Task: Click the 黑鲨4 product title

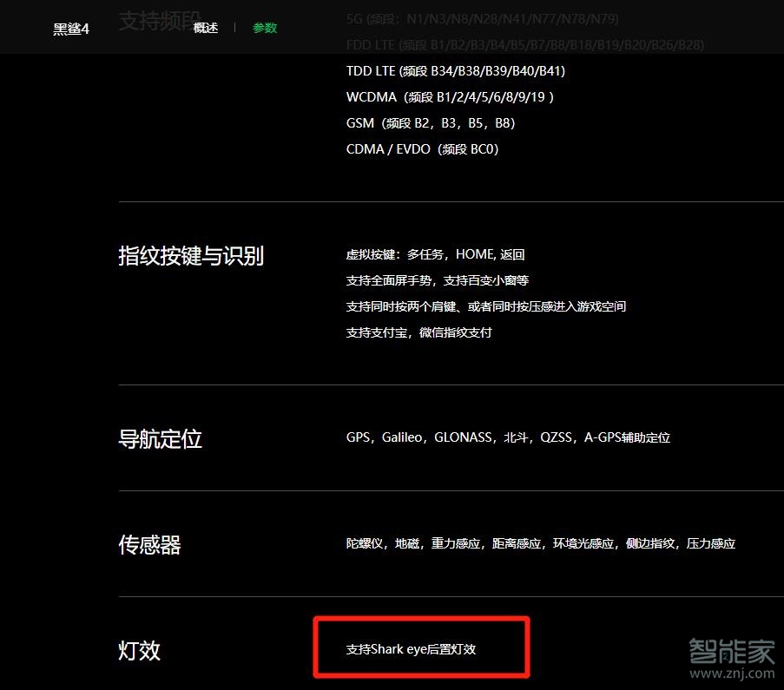Action: [71, 29]
